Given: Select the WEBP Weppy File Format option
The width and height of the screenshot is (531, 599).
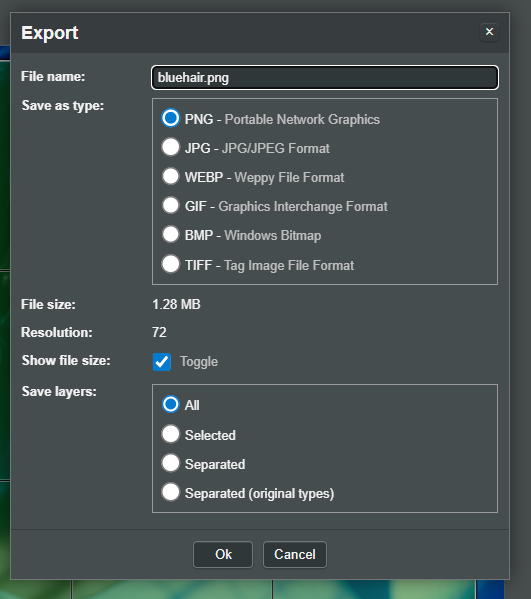Looking at the screenshot, I should coord(170,176).
